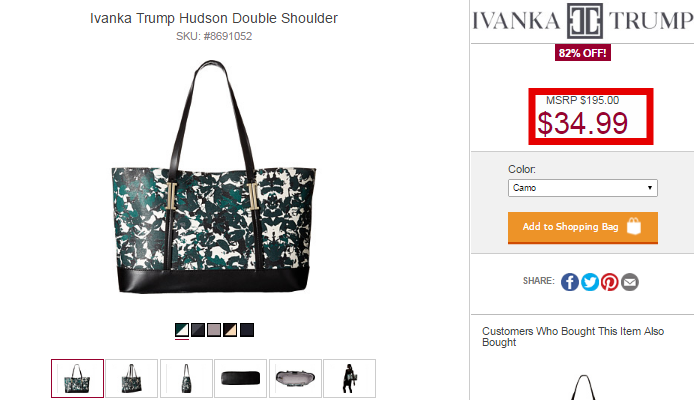Add to Shopping Bag
The width and height of the screenshot is (694, 400).
pos(582,227)
